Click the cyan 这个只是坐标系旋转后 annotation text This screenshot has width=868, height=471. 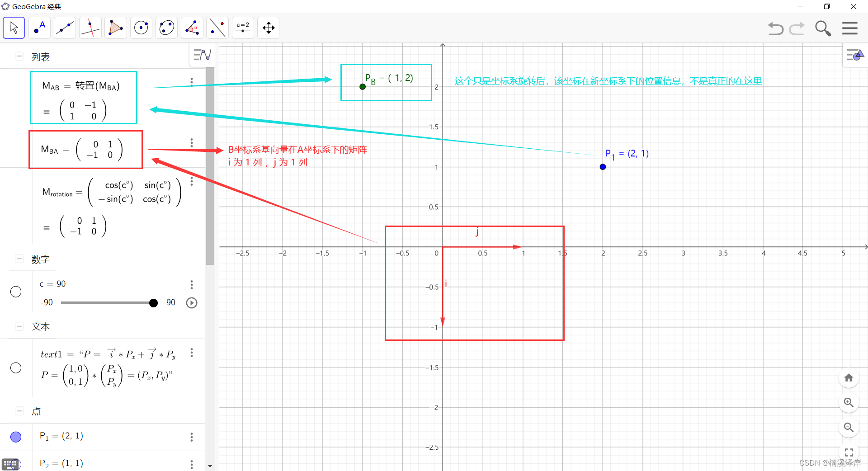(x=609, y=81)
